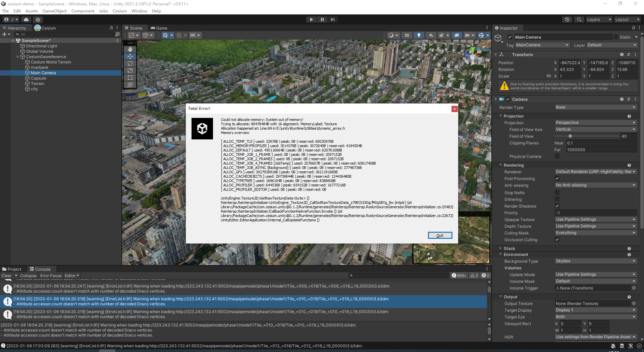Select the Rotate tool

130,63
